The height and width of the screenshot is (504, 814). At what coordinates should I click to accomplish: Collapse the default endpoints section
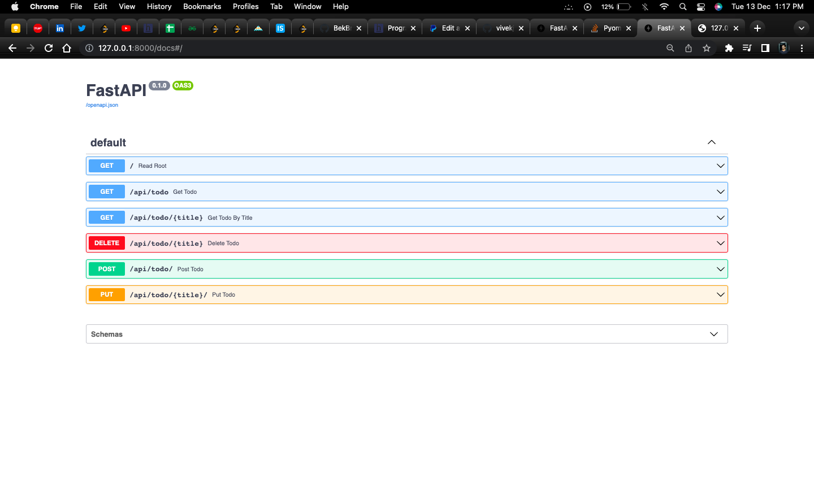712,142
